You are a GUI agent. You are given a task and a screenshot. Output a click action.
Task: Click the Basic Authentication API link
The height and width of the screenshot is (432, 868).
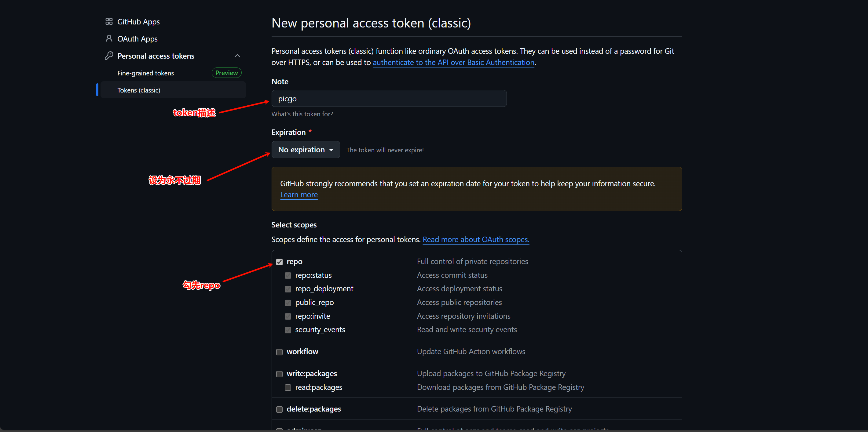tap(453, 63)
